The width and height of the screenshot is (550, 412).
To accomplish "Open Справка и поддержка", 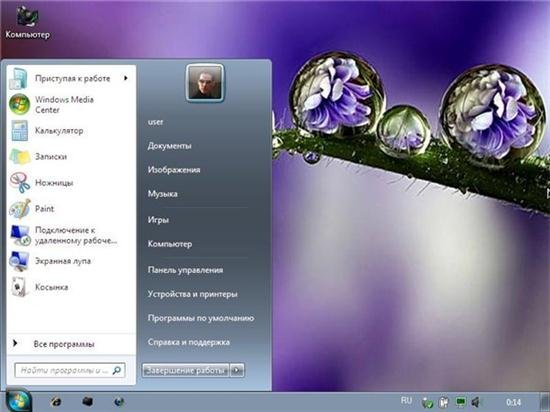I will (x=189, y=342).
